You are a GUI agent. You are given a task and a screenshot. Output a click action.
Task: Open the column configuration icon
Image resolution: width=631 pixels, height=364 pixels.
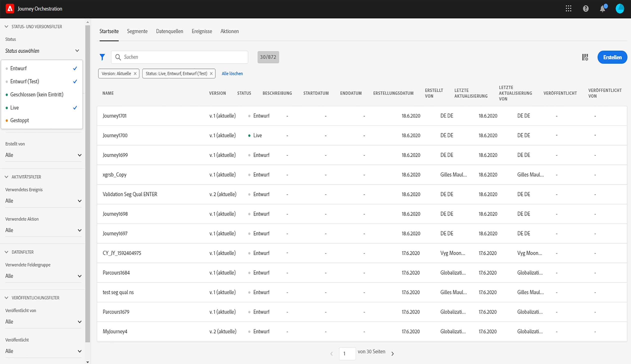[x=585, y=57]
